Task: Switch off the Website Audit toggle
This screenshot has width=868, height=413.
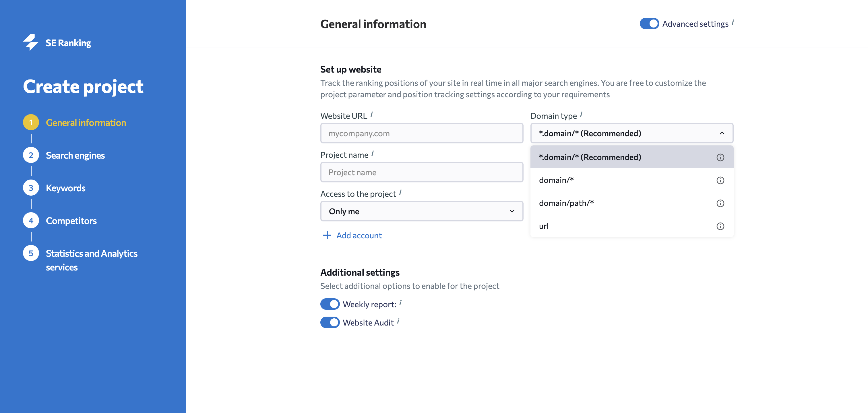Action: coord(330,322)
